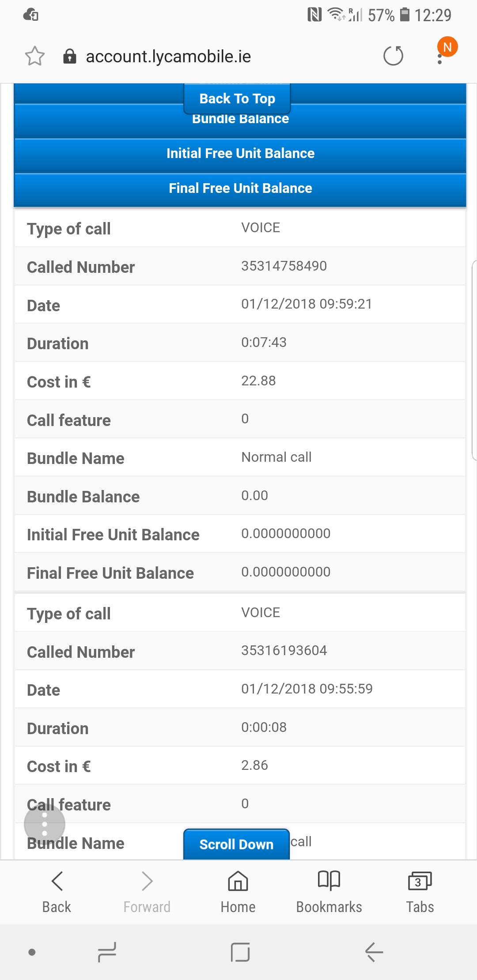The height and width of the screenshot is (980, 477).
Task: Select the Final Free Unit Balance header
Action: point(240,188)
